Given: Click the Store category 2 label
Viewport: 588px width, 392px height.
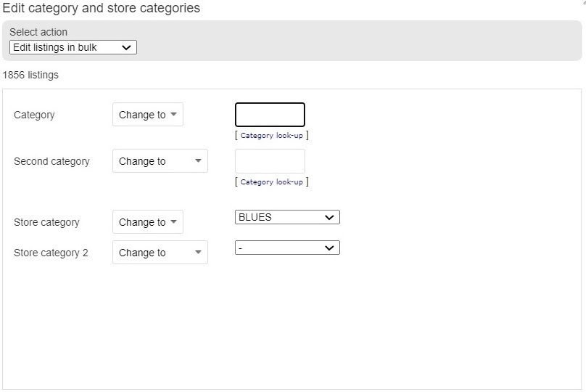Looking at the screenshot, I should click(x=51, y=253).
